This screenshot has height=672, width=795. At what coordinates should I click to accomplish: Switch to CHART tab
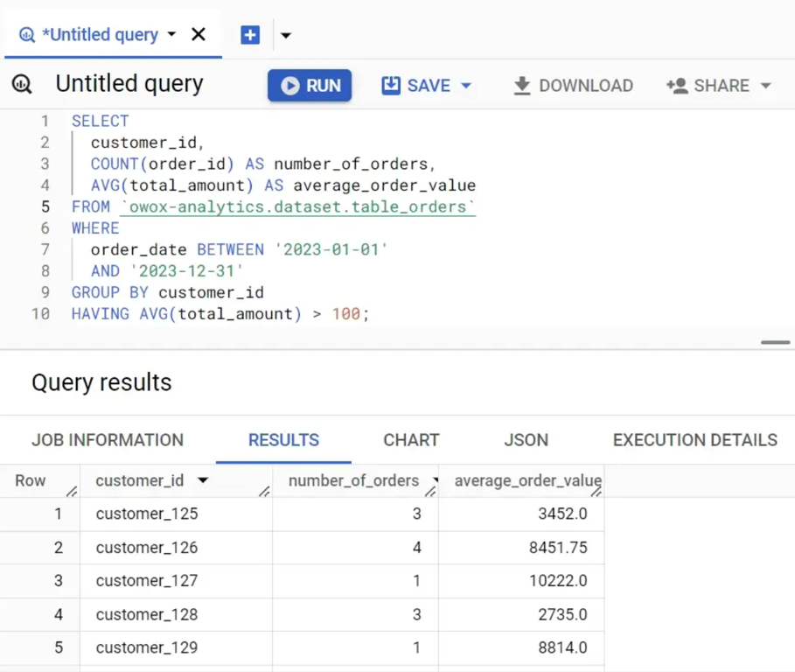point(411,440)
